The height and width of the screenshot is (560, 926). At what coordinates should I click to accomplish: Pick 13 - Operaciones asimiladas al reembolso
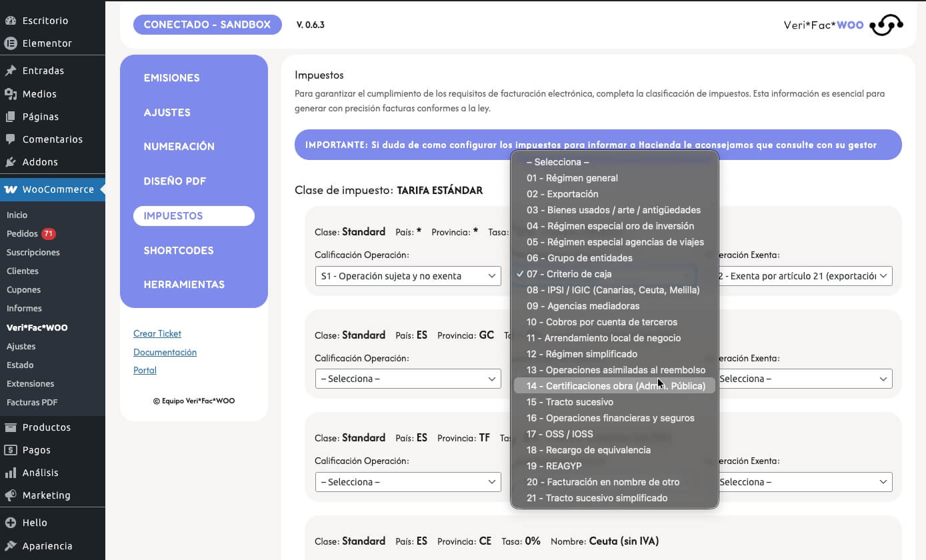click(x=615, y=370)
